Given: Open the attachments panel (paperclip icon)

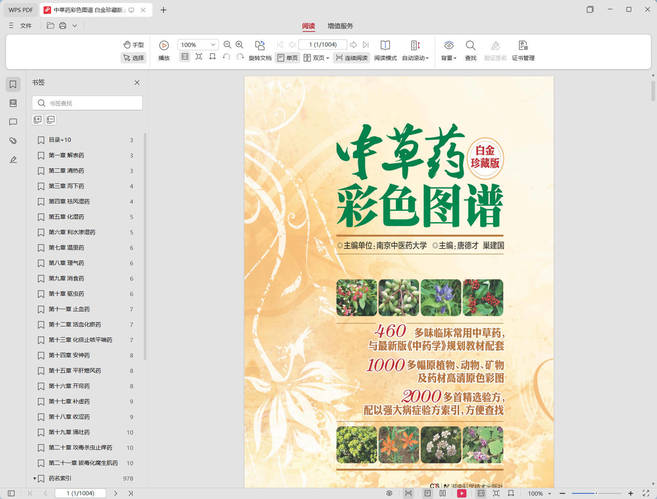Looking at the screenshot, I should coord(13,141).
